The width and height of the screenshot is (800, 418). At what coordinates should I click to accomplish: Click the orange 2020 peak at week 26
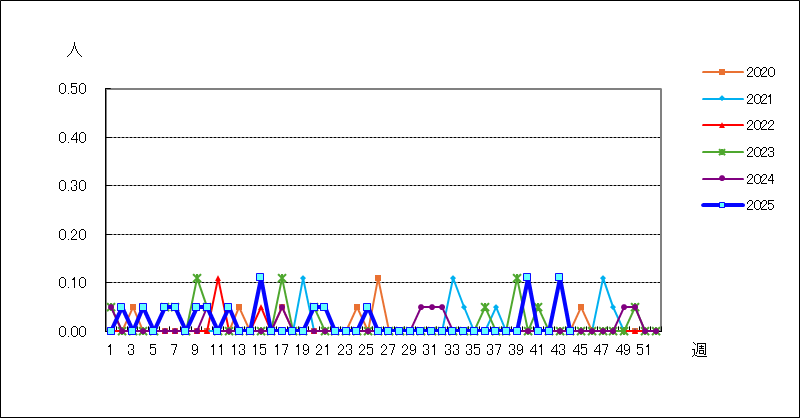pos(378,278)
